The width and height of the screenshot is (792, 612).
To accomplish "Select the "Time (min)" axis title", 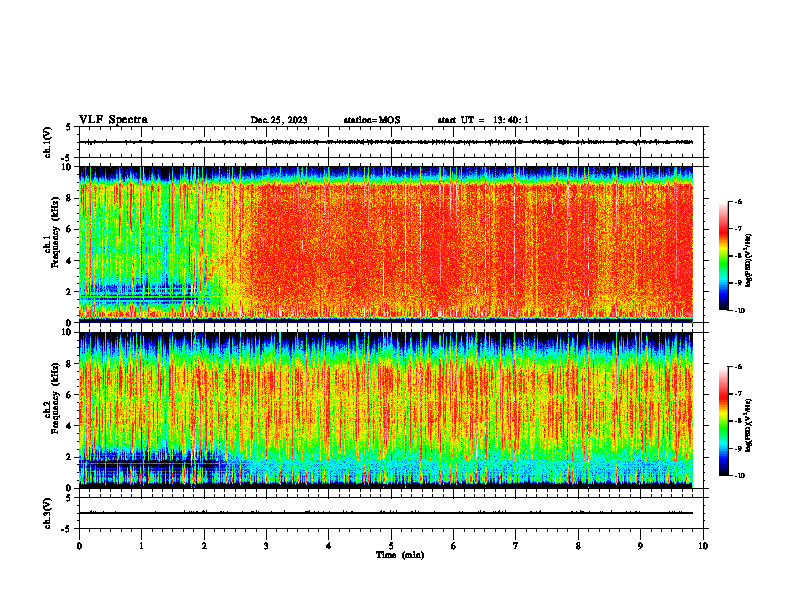I will 400,555.
